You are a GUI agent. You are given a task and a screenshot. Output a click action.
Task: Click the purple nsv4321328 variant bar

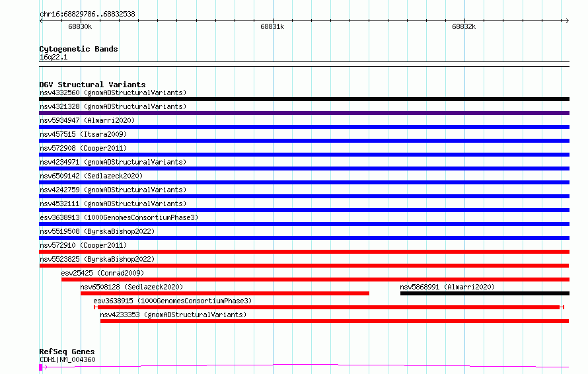point(304,113)
